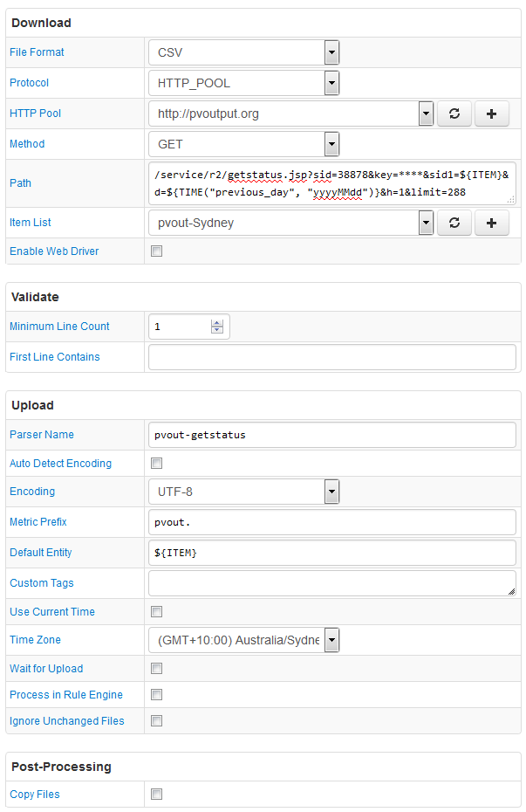The height and width of the screenshot is (812, 526).
Task: Enable the Web Driver checkbox
Action: 156,251
